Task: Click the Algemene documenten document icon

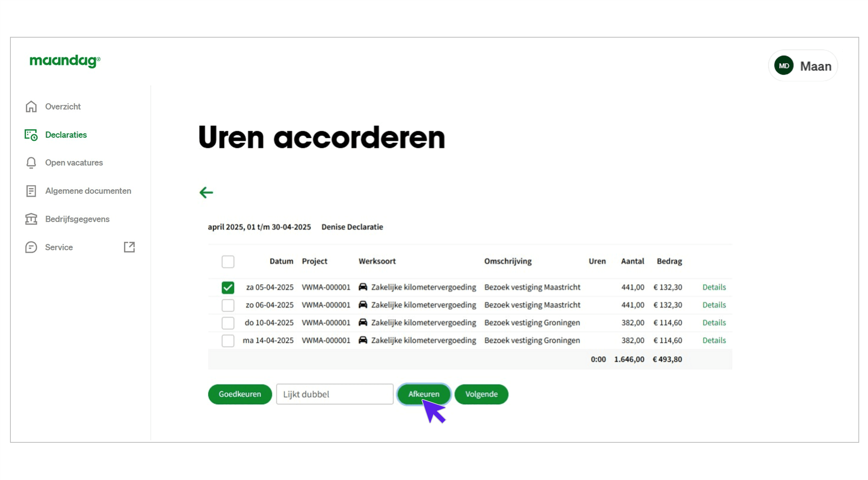Action: tap(31, 191)
